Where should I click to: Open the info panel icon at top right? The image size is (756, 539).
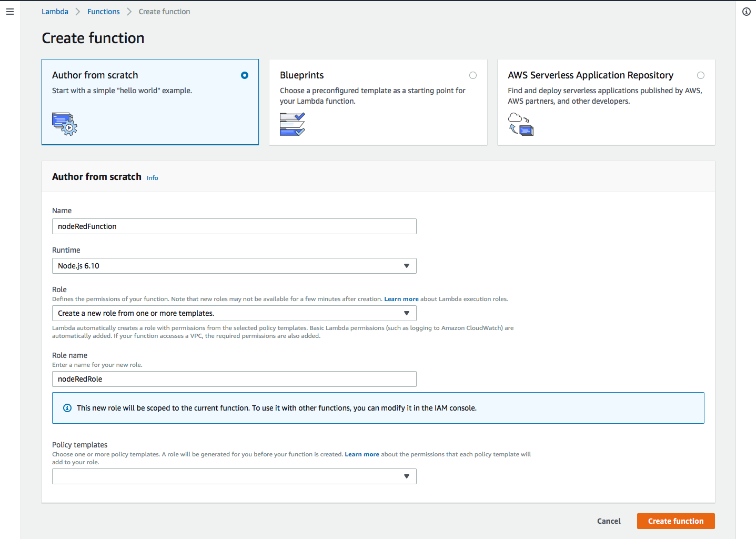point(747,12)
